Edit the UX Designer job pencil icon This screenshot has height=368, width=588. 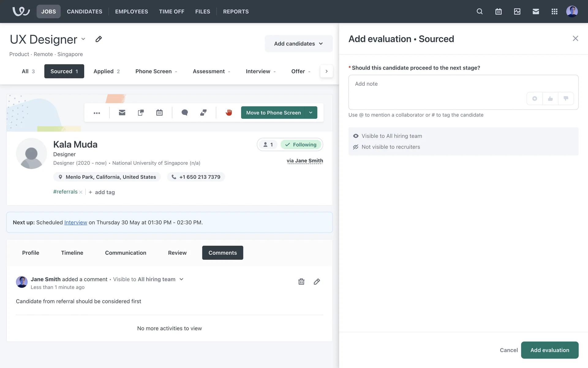pyautogui.click(x=98, y=39)
